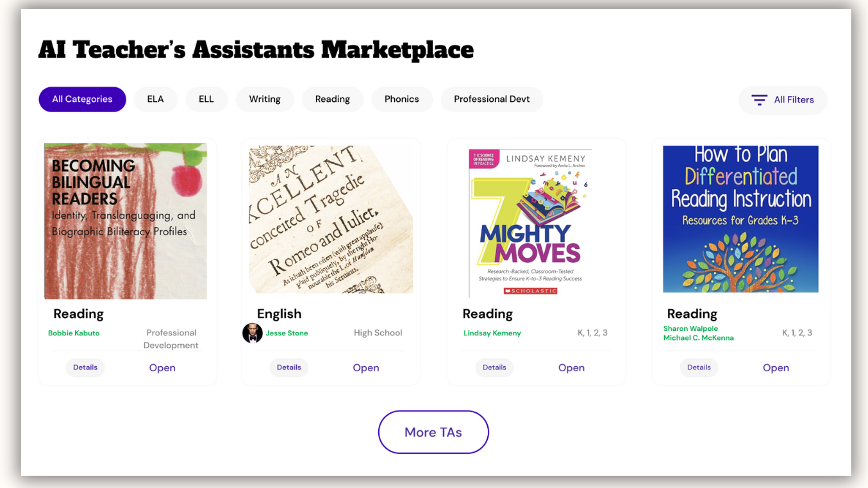Click the Differentiated Reading Instruction cover
Image resolution: width=868 pixels, height=488 pixels.
click(740, 219)
